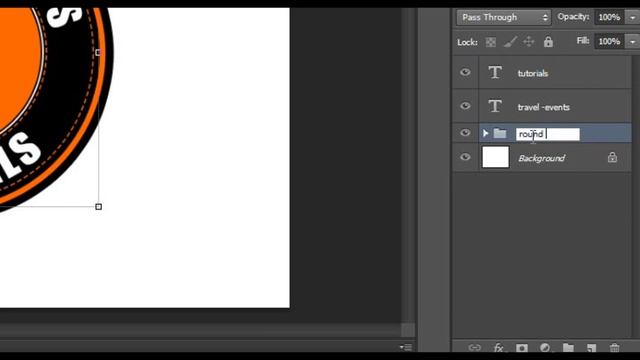Toggle Lock all padlock icon
The image size is (640, 360).
[x=548, y=41]
